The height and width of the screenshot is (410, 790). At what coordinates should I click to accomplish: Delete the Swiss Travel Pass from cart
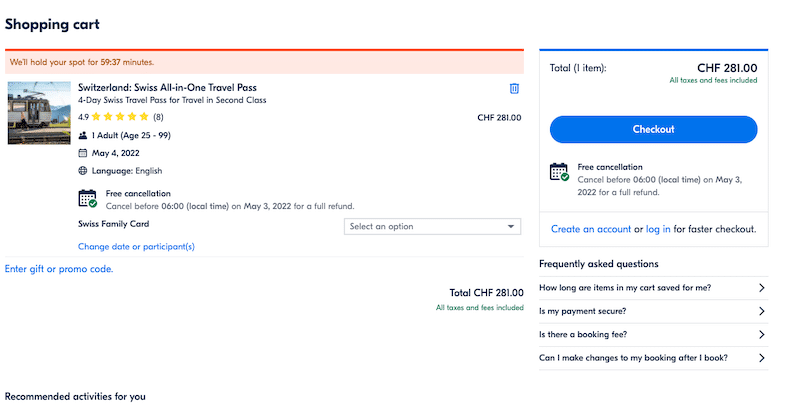point(514,88)
